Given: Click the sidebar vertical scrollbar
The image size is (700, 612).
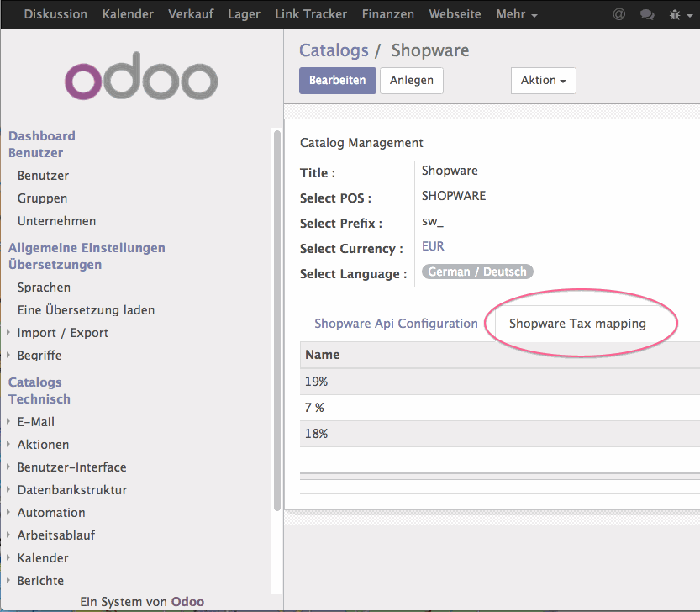Looking at the screenshot, I should pos(276,319).
